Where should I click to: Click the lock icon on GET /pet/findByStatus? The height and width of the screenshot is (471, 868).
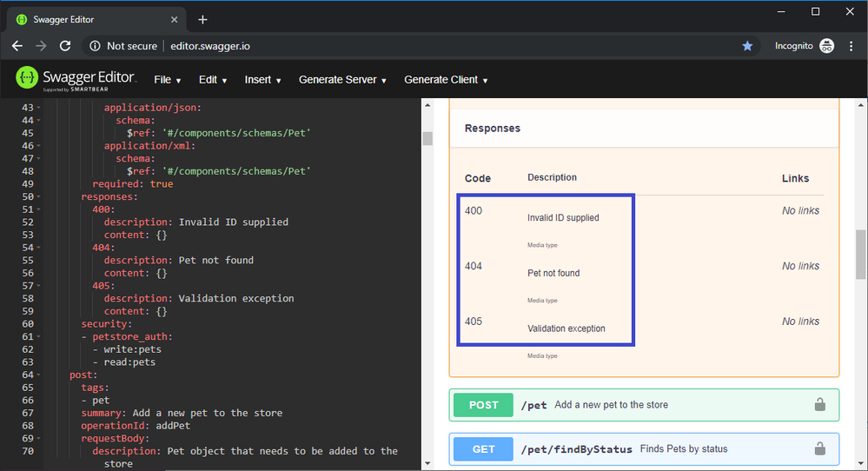point(818,449)
